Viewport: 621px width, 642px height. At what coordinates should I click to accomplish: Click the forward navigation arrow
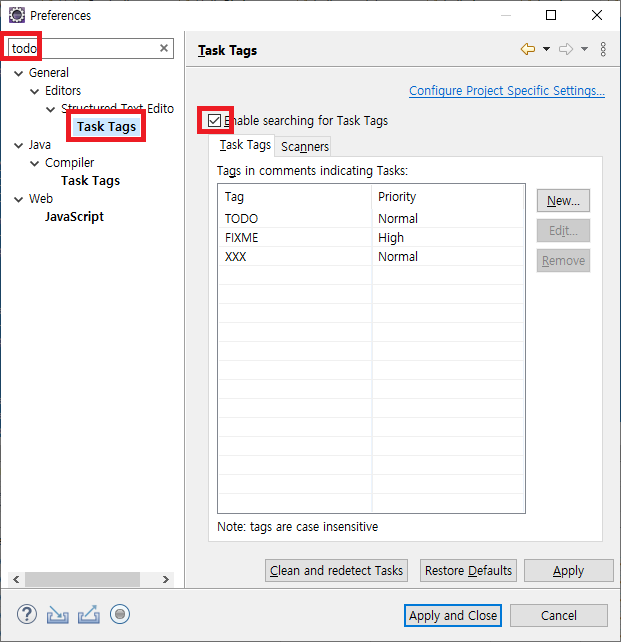[566, 49]
